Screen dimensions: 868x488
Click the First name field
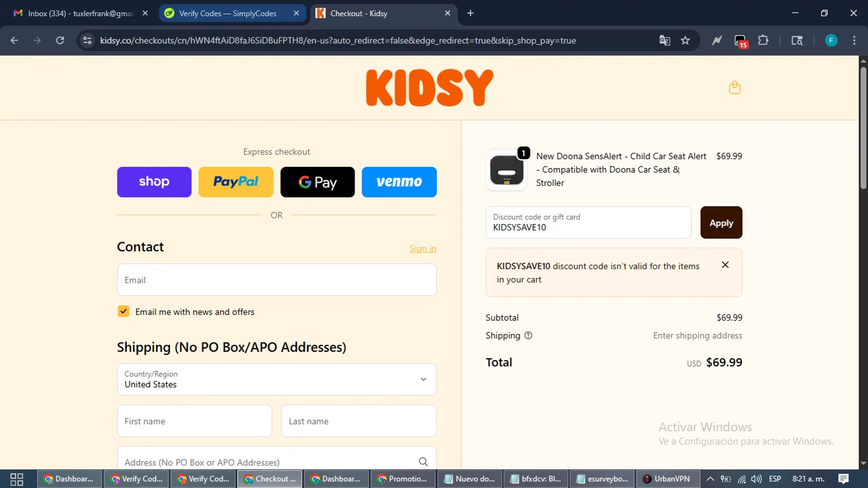coord(194,421)
